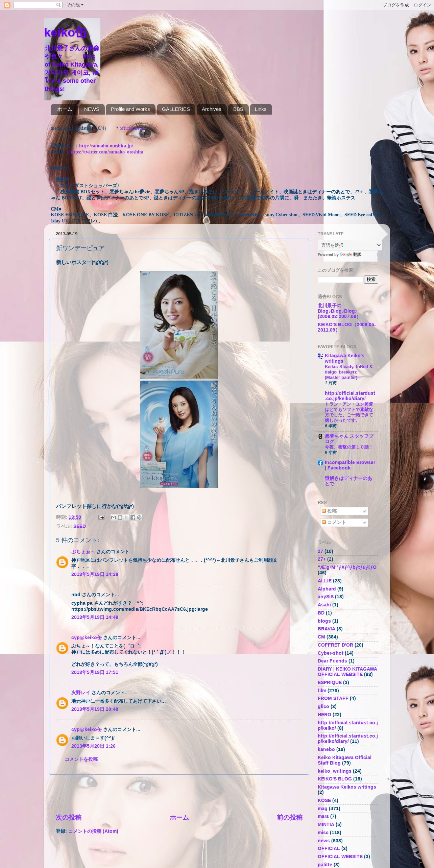
Task: Click the 検索 blog search button
Action: (x=371, y=280)
